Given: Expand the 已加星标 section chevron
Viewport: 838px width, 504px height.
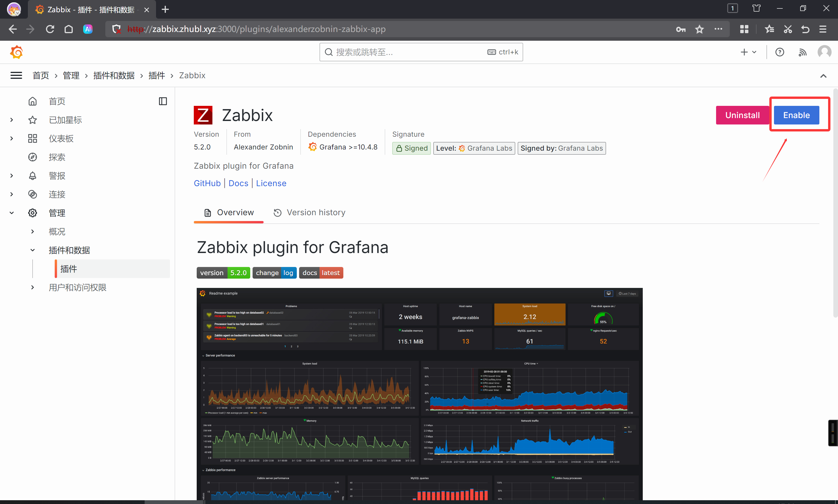Looking at the screenshot, I should coord(12,120).
